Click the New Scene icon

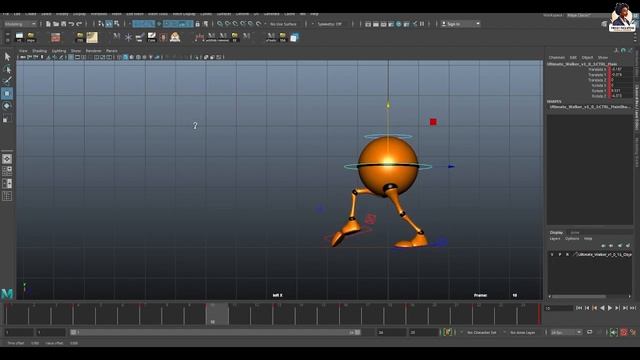(48, 24)
